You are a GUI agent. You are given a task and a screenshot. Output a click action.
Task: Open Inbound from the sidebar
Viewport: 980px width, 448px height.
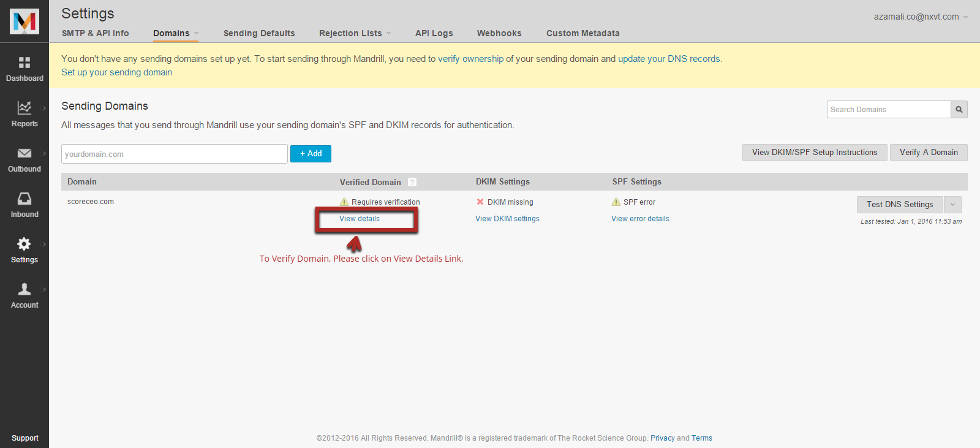[24, 205]
